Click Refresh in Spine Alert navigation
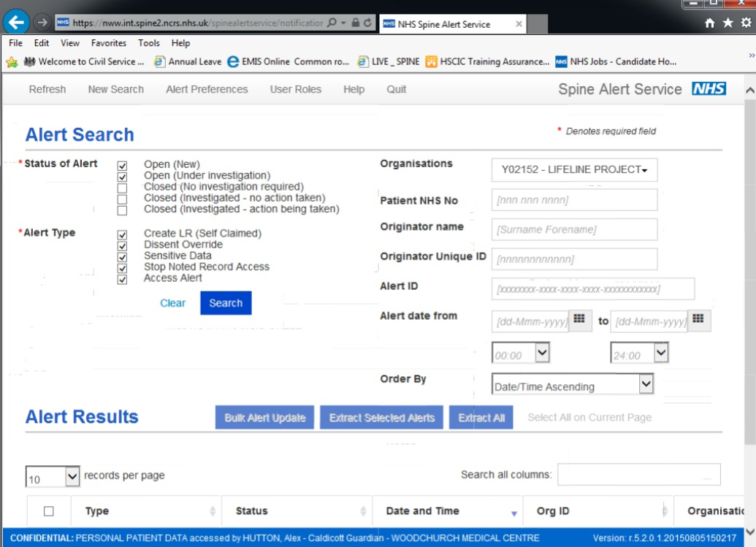Image resolution: width=756 pixels, height=547 pixels. (47, 89)
